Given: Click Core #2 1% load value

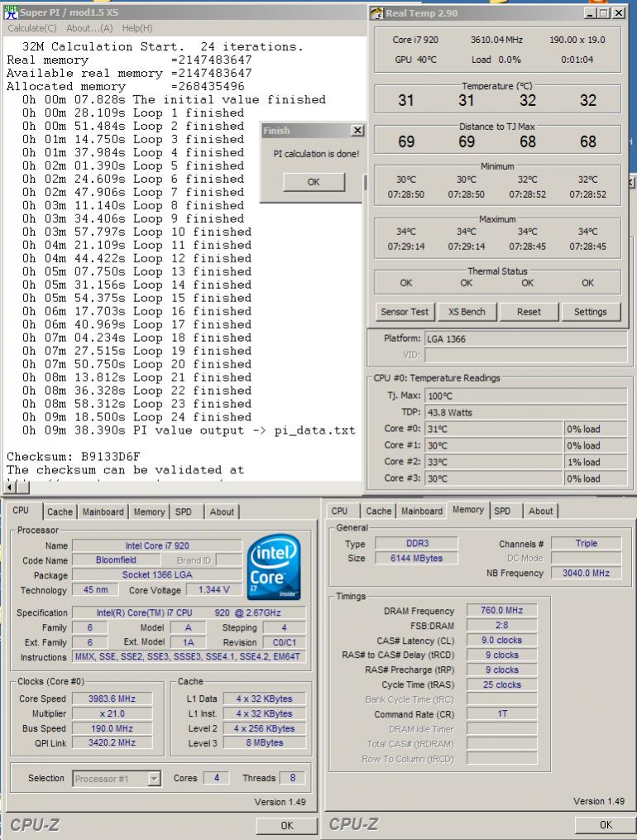Looking at the screenshot, I should pos(596,462).
